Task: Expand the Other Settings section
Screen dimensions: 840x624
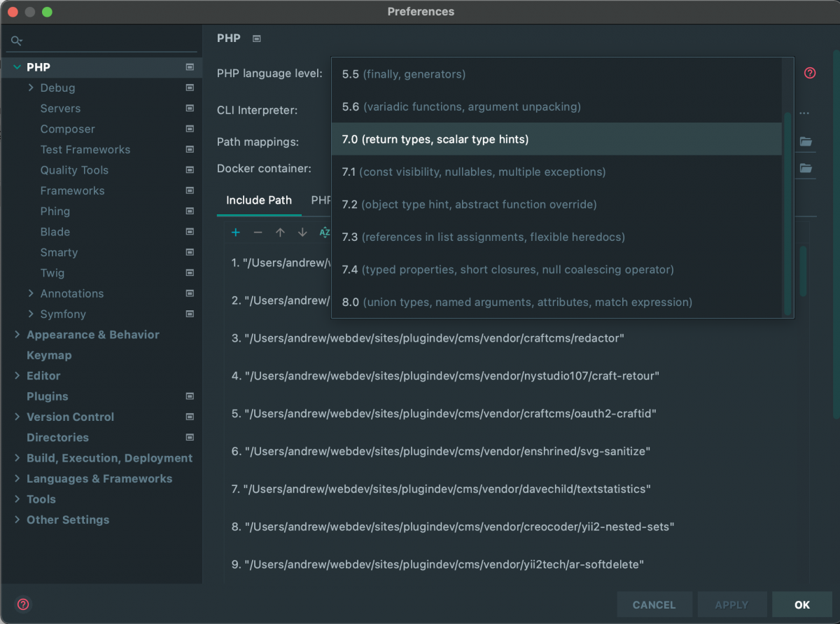Action: pyautogui.click(x=17, y=520)
